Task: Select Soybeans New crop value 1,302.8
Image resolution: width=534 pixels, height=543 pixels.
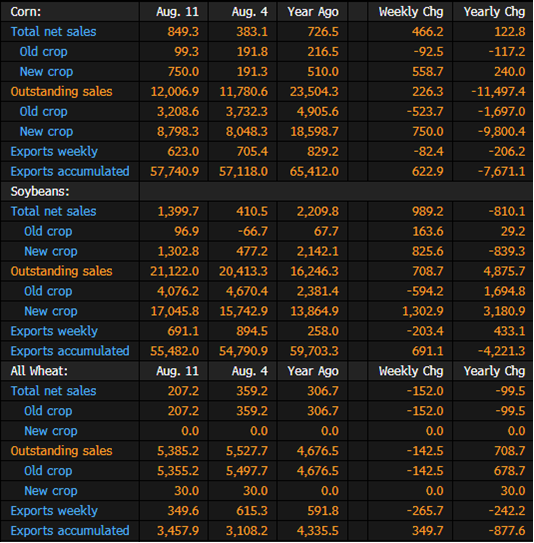Action: tap(178, 251)
